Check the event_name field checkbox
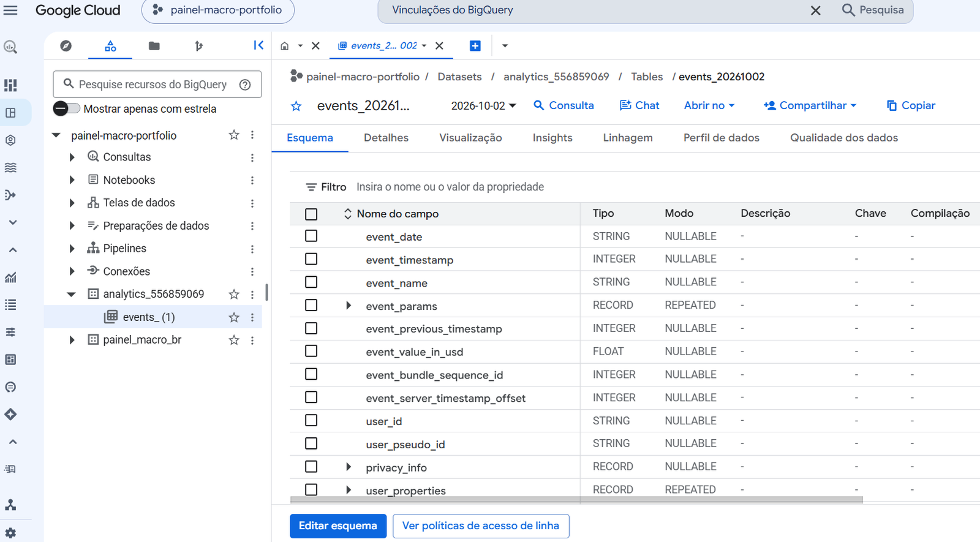 point(311,282)
